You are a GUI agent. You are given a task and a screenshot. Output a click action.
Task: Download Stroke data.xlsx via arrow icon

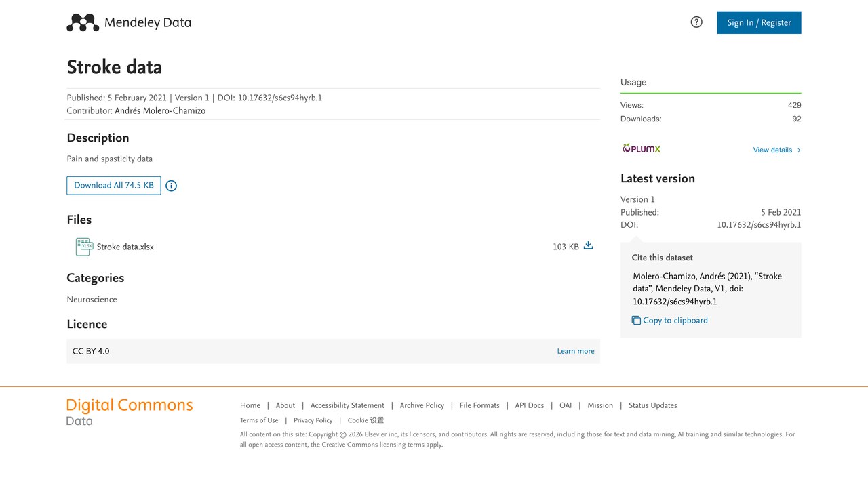tap(588, 246)
